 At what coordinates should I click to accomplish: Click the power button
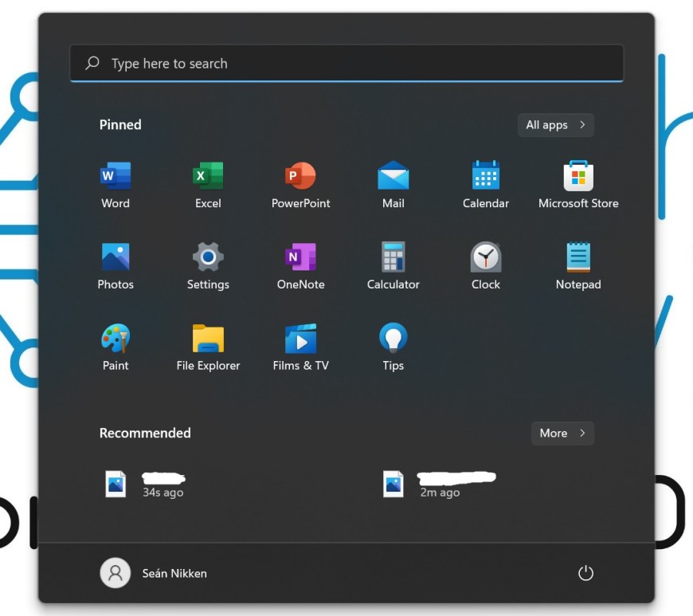(x=585, y=573)
